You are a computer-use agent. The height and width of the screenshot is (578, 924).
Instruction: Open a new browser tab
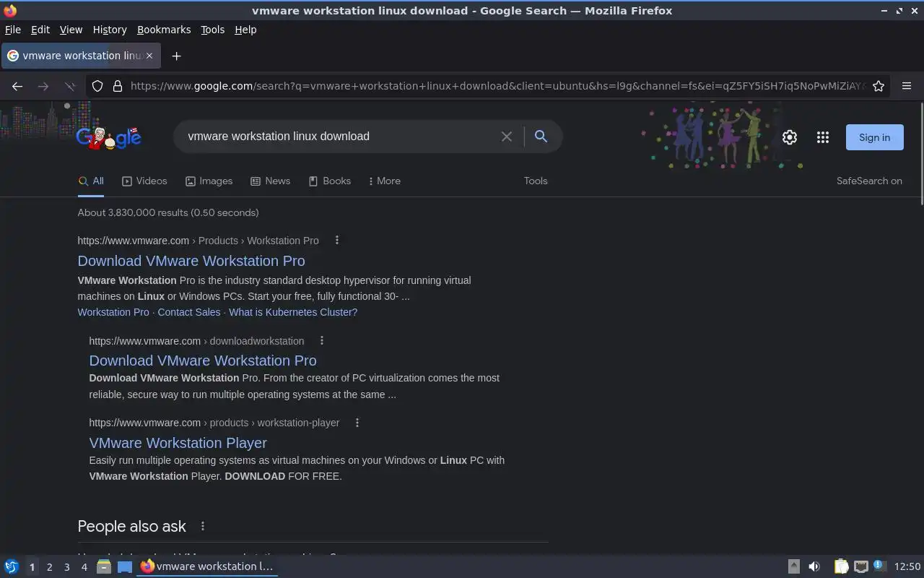pyautogui.click(x=176, y=56)
